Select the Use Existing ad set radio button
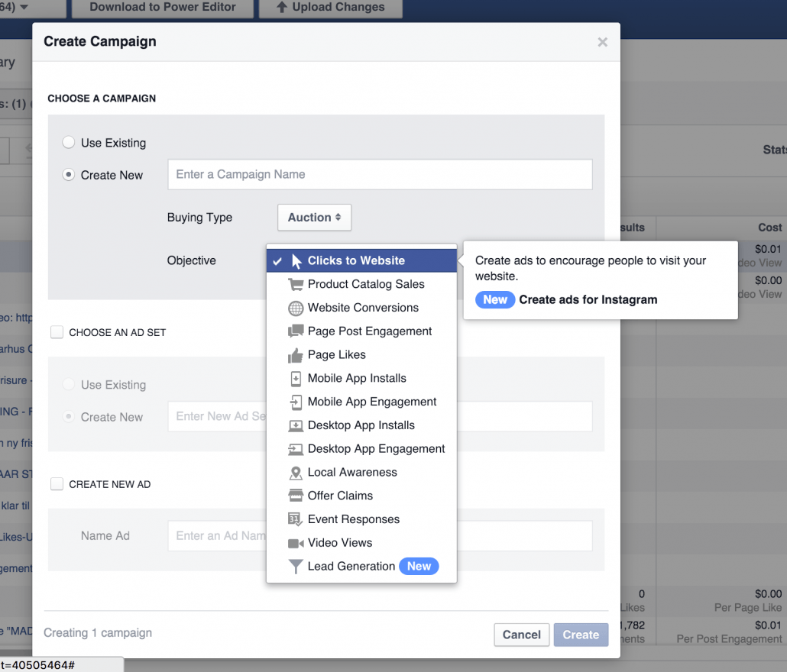Image resolution: width=787 pixels, height=672 pixels. 68,385
